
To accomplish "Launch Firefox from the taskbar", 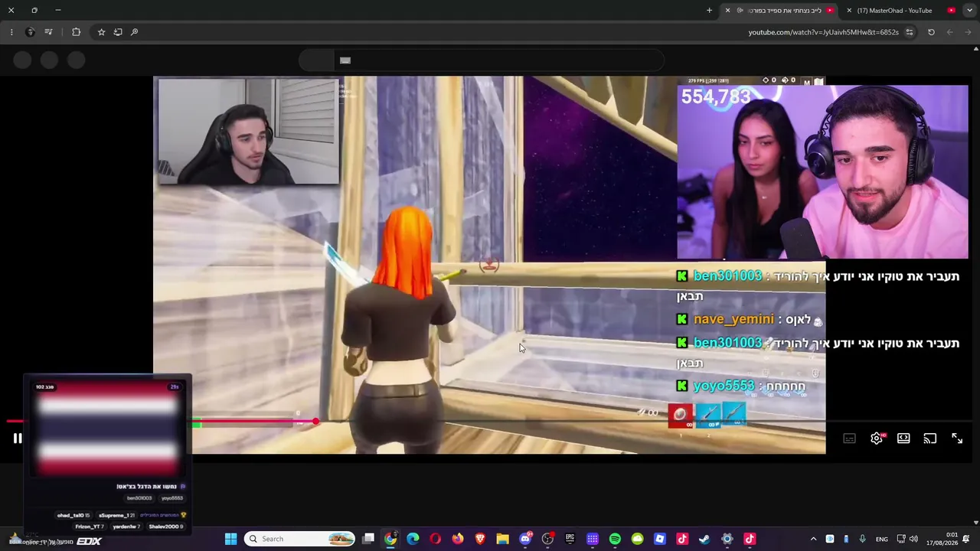I will click(x=458, y=539).
